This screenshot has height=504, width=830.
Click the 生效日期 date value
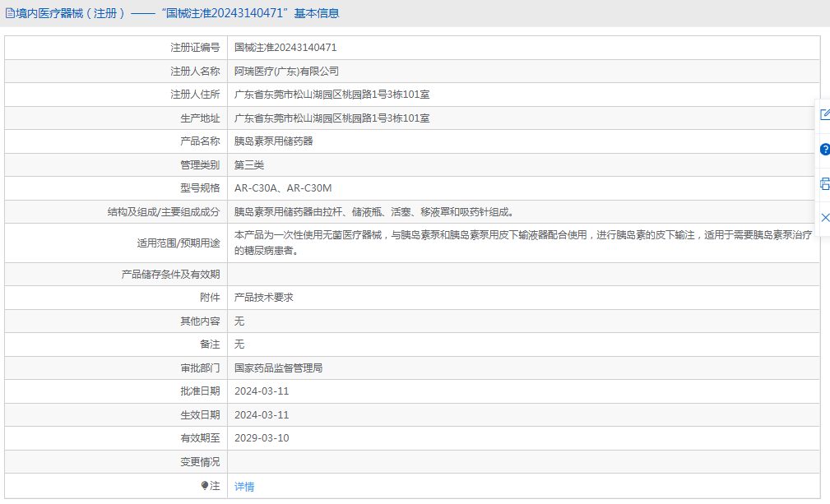pos(262,415)
